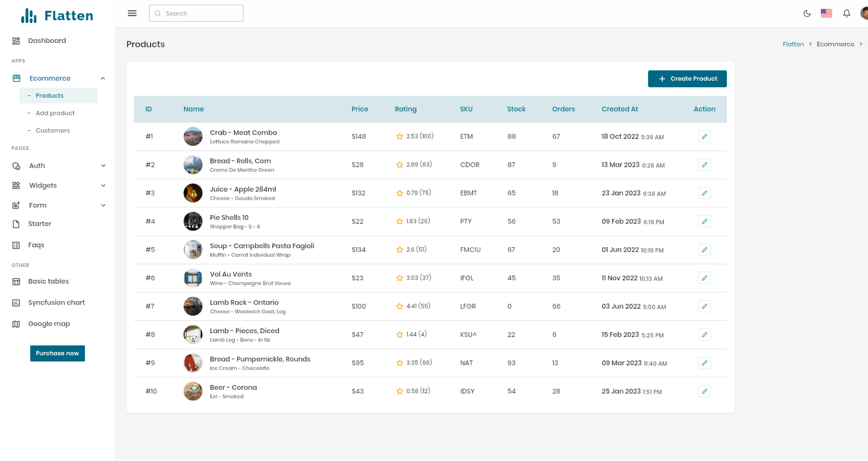
Task: Expand the Auth menu
Action: (x=36, y=165)
